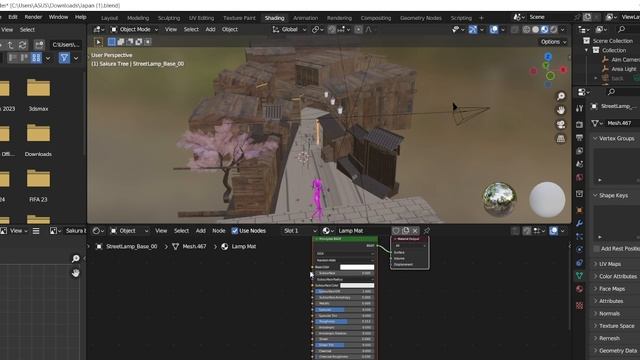Open the Render properties tab
Viewport: 640px width, 360px height.
click(580, 124)
